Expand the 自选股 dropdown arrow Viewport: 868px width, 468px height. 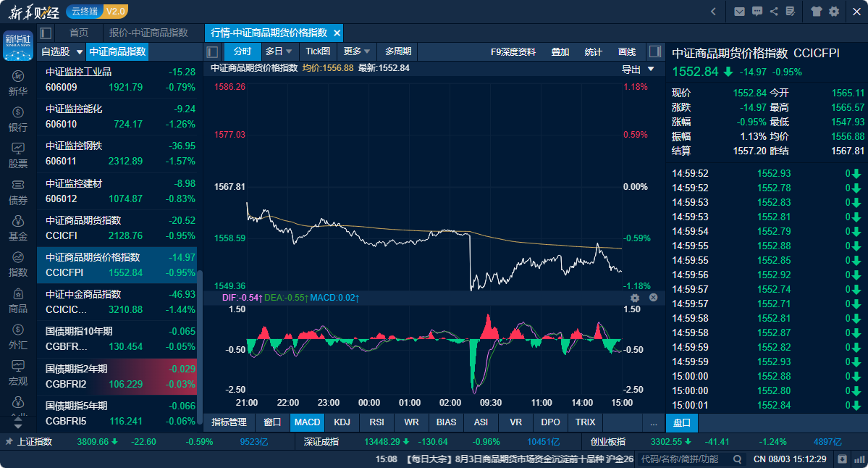79,52
